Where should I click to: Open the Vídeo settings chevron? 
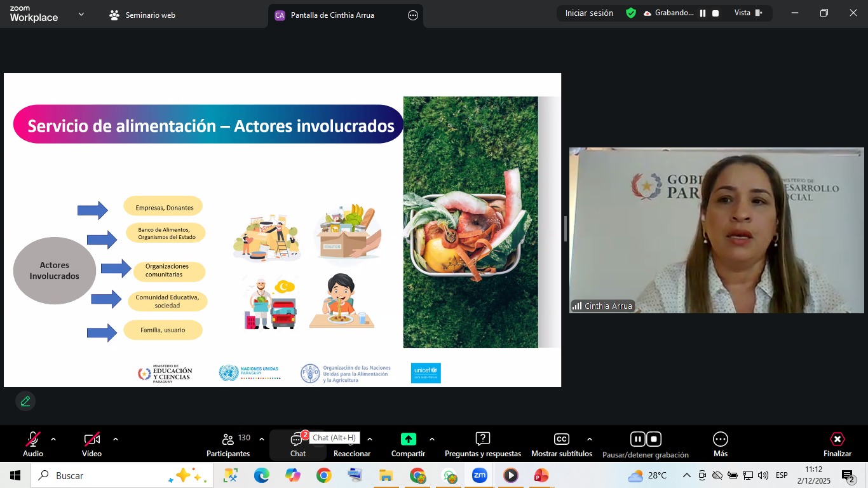point(115,438)
